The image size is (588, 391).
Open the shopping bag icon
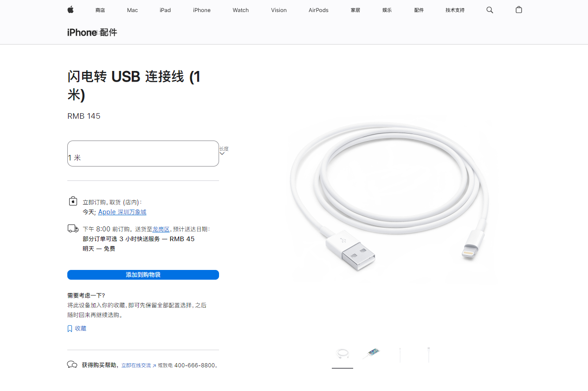(519, 10)
